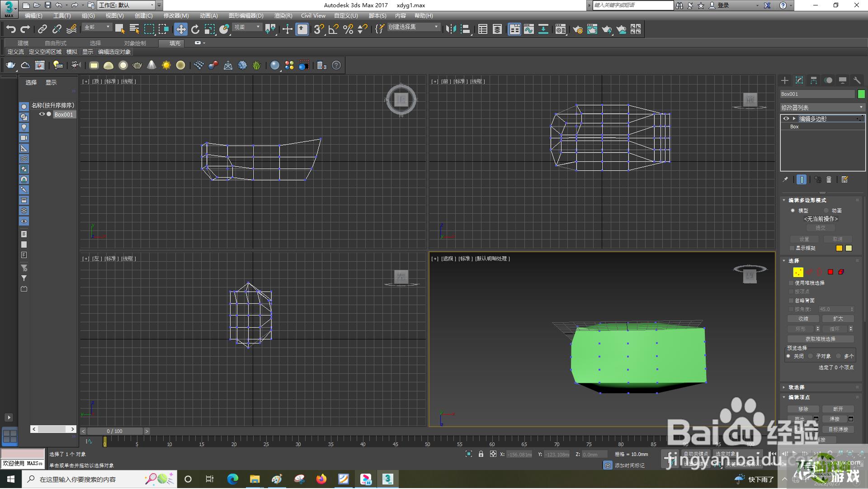This screenshot has height=489, width=868.
Task: Select 多个 preview selection radio
Action: point(839,356)
